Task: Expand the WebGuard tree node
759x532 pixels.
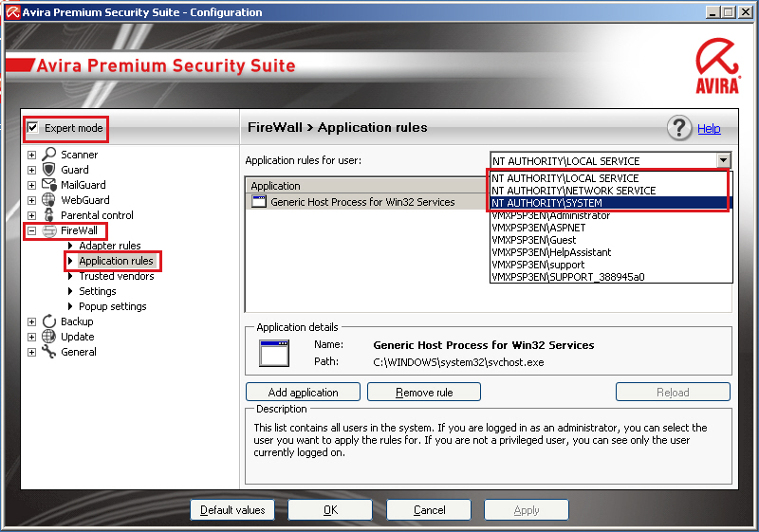Action: (31, 200)
